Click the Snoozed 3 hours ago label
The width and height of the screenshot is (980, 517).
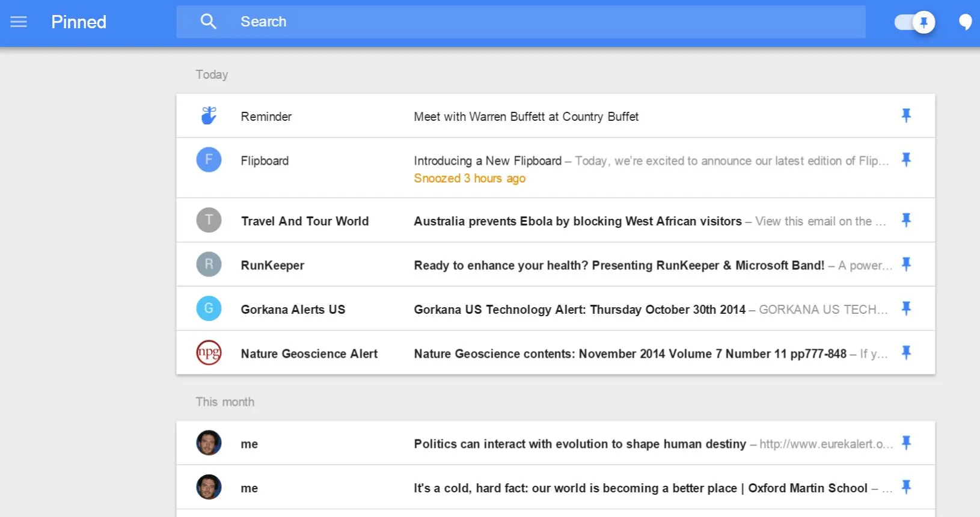(x=470, y=179)
